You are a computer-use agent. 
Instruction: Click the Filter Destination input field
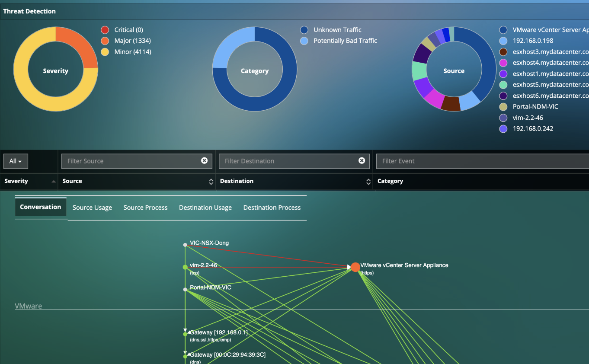294,161
